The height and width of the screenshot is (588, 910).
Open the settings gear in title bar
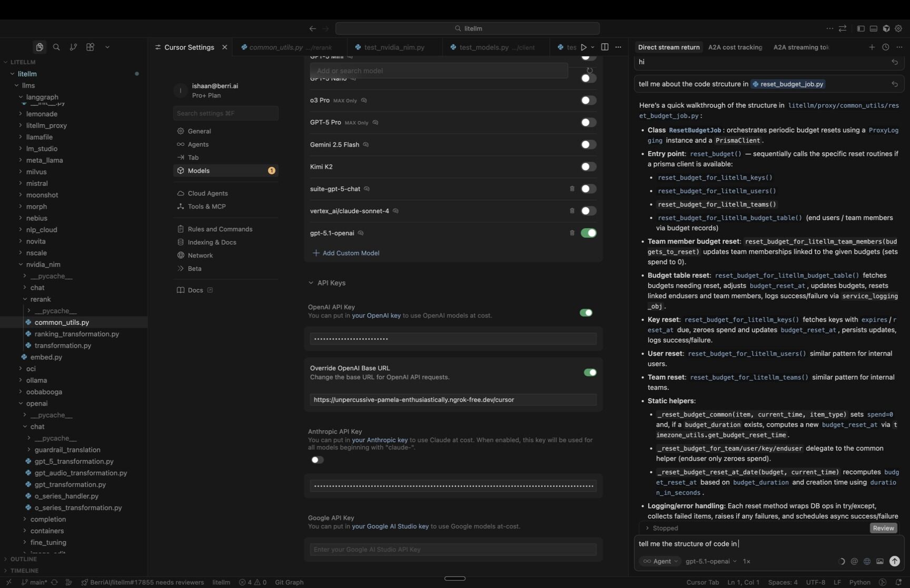click(898, 28)
